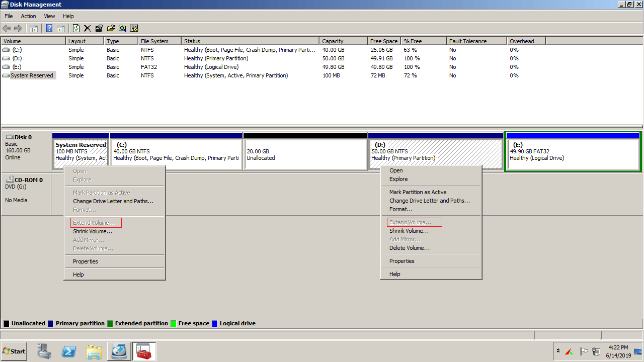Choose Shrink Volume in D: context menu
The image size is (644, 362).
409,231
